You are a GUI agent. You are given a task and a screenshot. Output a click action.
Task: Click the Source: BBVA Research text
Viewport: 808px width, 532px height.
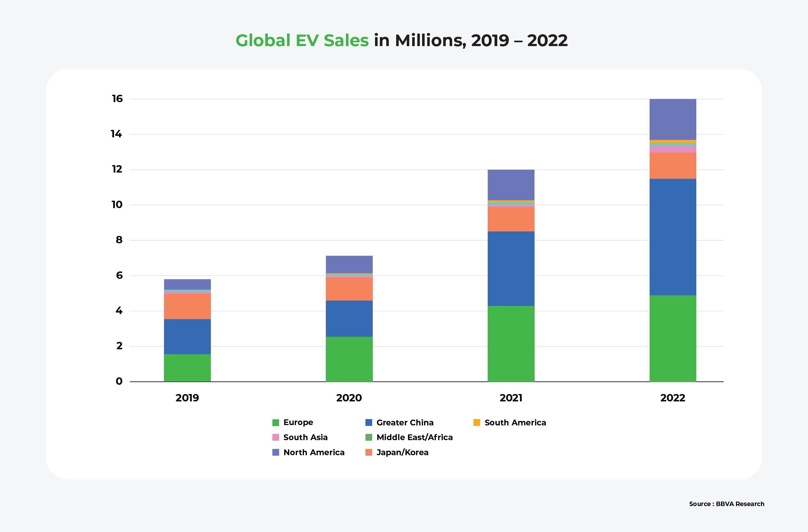click(x=726, y=504)
